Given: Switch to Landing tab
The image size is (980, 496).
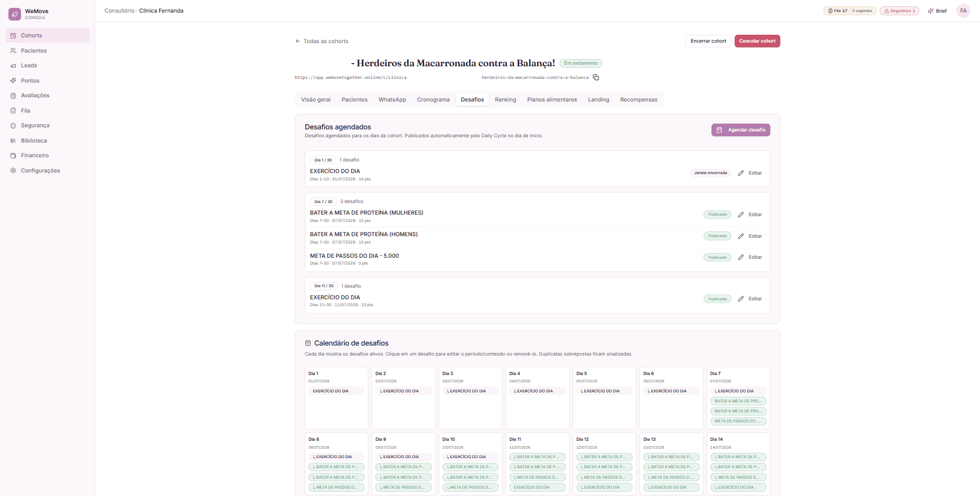Looking at the screenshot, I should click(599, 99).
